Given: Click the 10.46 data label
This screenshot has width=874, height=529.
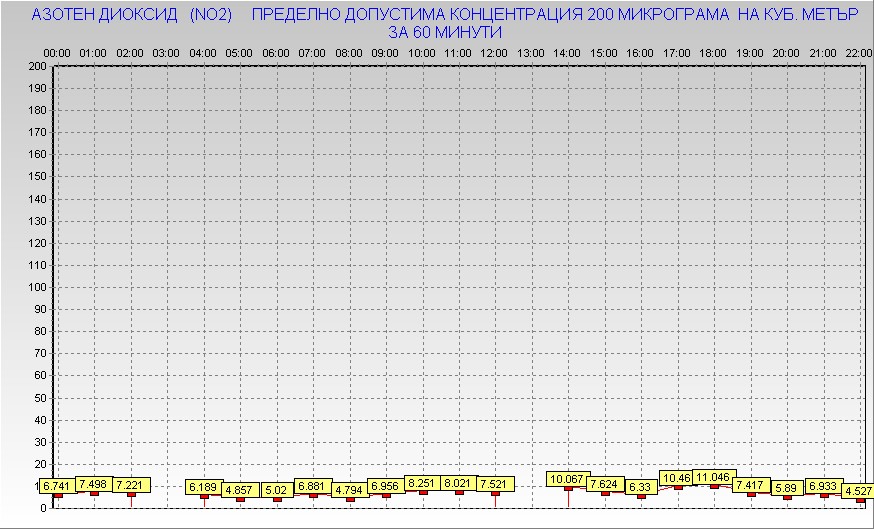Looking at the screenshot, I should [x=677, y=478].
